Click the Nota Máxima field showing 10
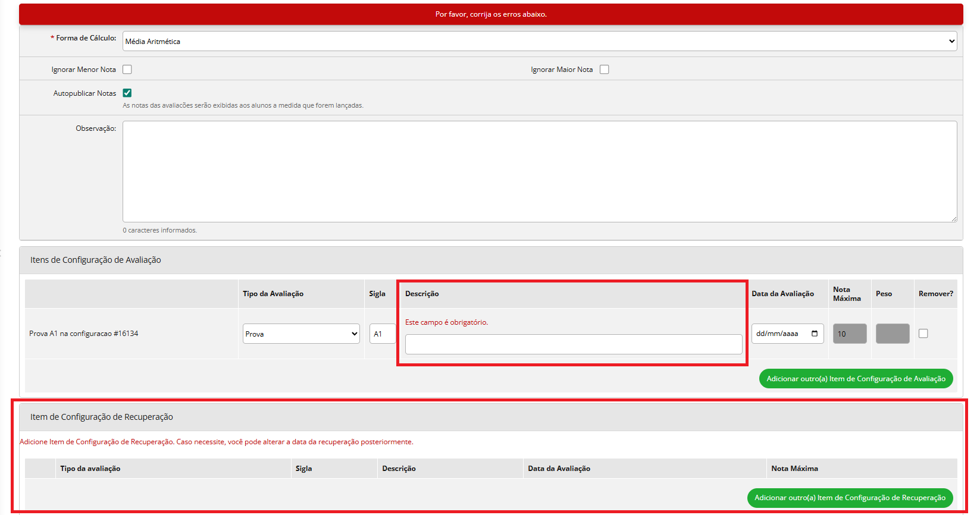 pyautogui.click(x=849, y=334)
